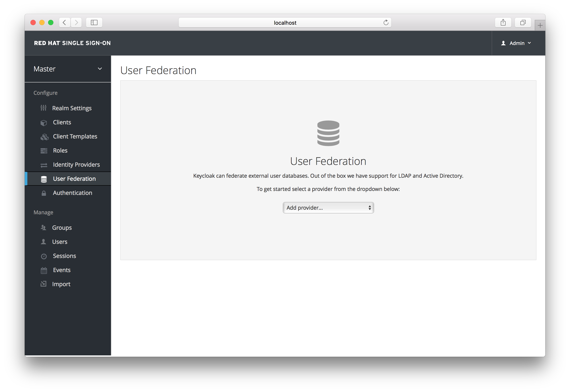570x392 pixels.
Task: Click the User Federation database icon
Action: pyautogui.click(x=328, y=133)
